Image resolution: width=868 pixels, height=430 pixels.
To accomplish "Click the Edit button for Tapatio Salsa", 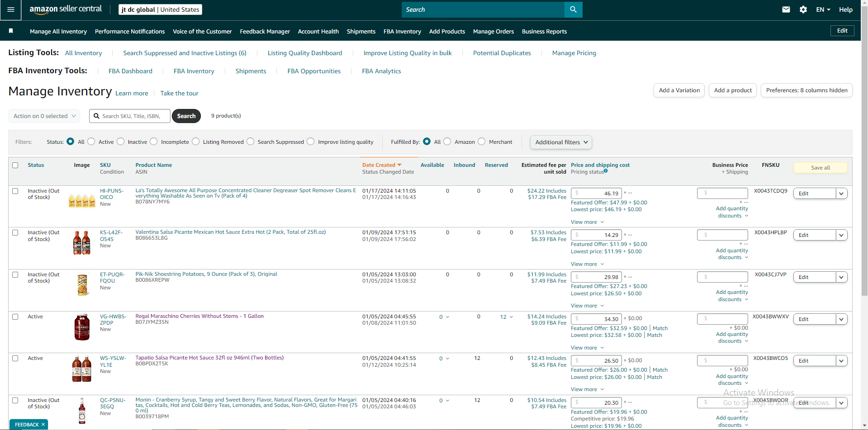I will point(814,361).
